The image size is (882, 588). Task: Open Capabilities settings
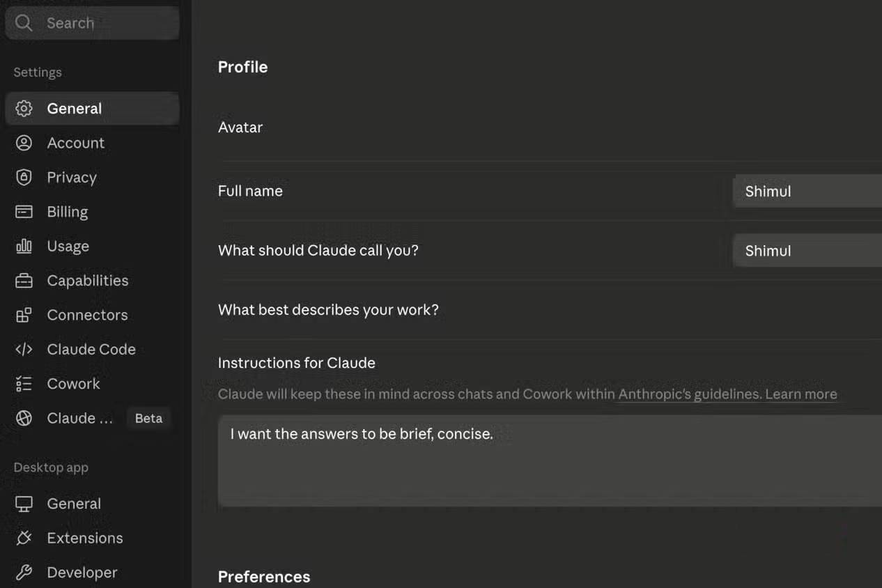click(92, 281)
